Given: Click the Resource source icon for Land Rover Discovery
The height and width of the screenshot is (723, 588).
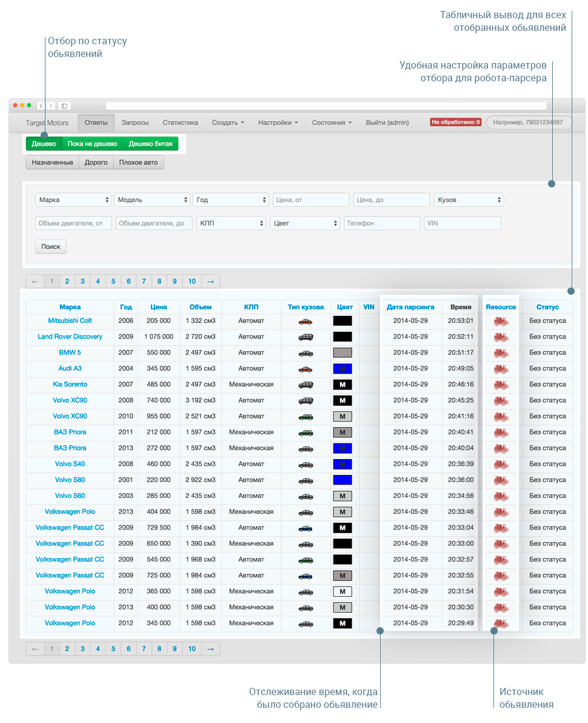Looking at the screenshot, I should click(501, 337).
